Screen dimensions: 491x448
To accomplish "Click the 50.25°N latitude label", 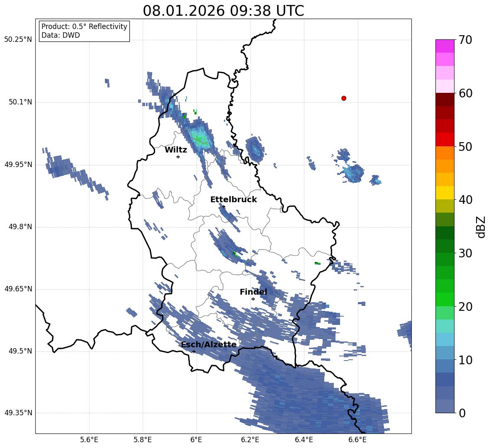I will (x=18, y=40).
